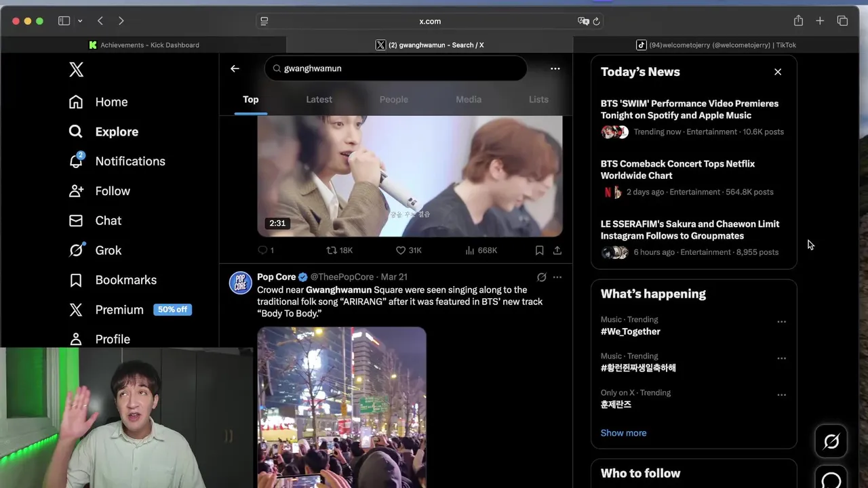The height and width of the screenshot is (488, 868).
Task: Open floating Grok button at bottom right
Action: tap(831, 442)
